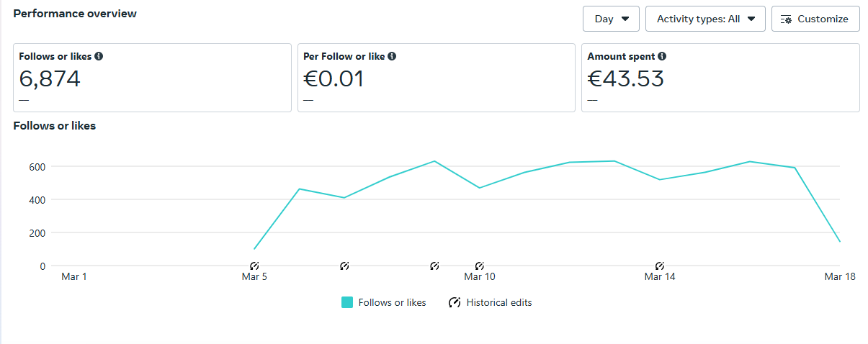Open the Day granularity dropdown
The height and width of the screenshot is (344, 868).
coord(611,19)
